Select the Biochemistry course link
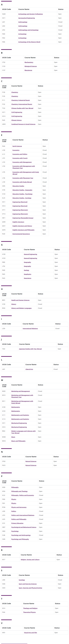The height and width of the screenshot is (644, 69). (x=29, y=62)
